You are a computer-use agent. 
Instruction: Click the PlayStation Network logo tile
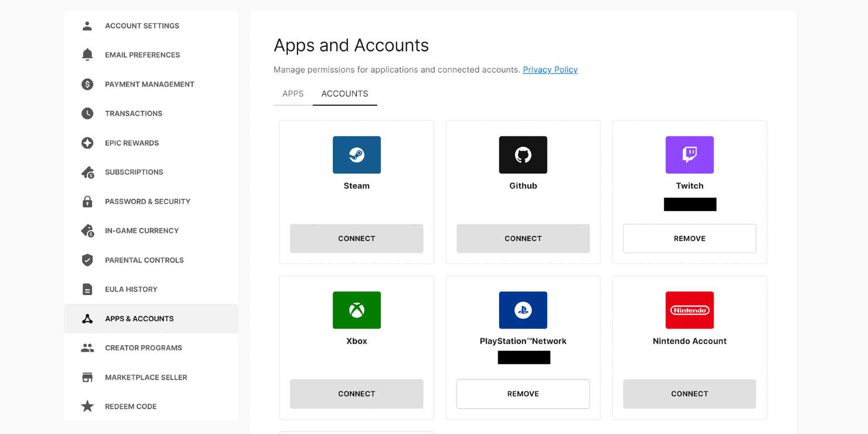(523, 310)
